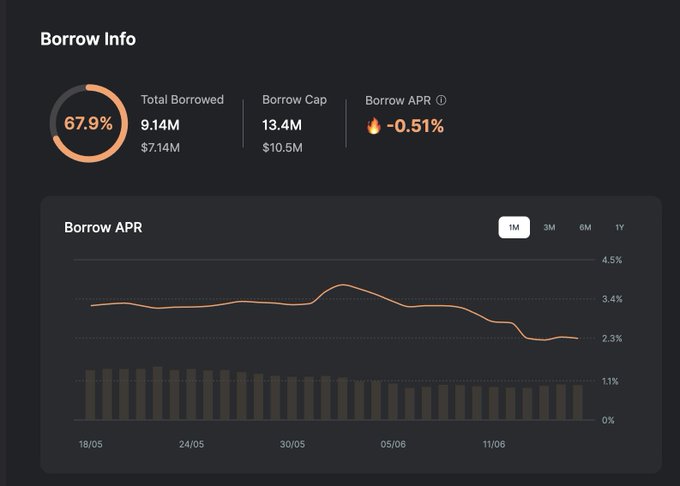Click the 13.4M borrow cap value
The image size is (680, 486).
282,125
